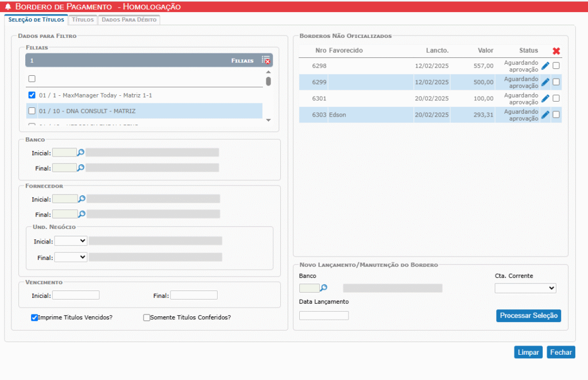Uncheck the MaxManager Today - Matriz 1-1 filial
Image resolution: width=588 pixels, height=380 pixels.
(x=32, y=95)
